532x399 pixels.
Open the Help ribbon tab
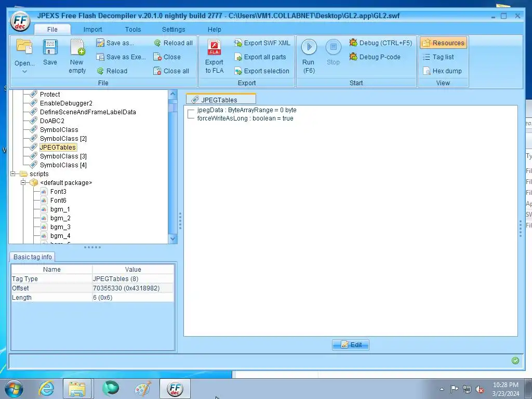pyautogui.click(x=215, y=30)
